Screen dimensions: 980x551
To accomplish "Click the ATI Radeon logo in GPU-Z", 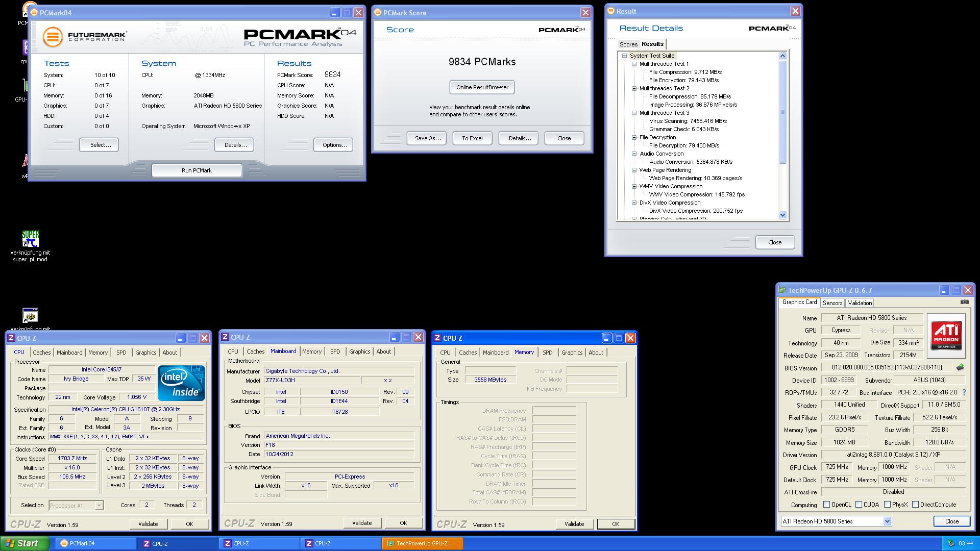I will point(946,335).
